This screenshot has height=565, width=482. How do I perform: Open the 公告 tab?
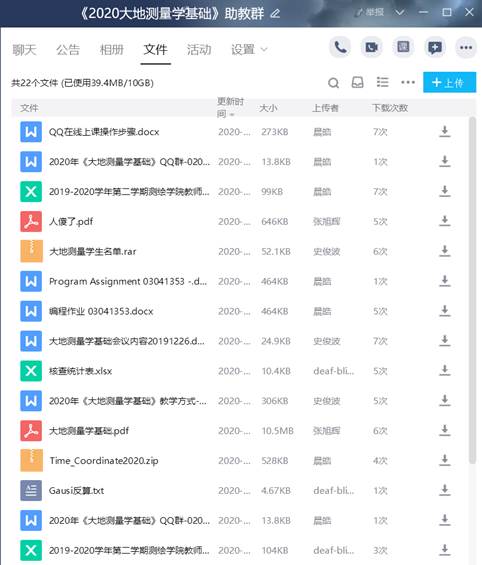pos(68,50)
